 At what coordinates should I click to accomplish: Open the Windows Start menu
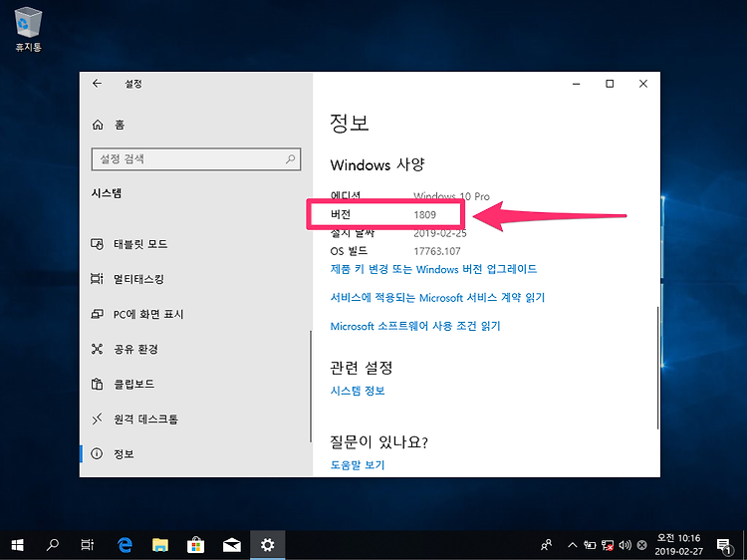pos(18,545)
